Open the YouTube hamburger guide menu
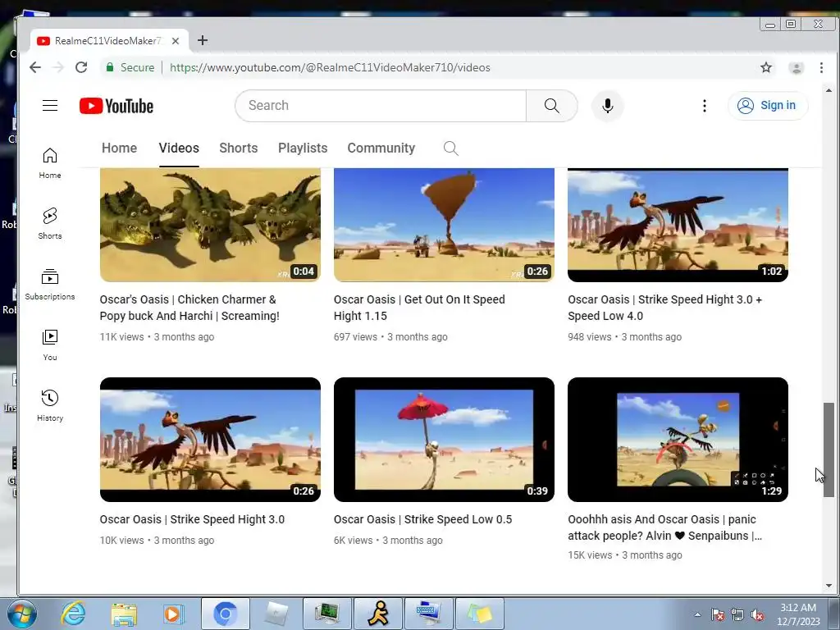 [x=50, y=106]
